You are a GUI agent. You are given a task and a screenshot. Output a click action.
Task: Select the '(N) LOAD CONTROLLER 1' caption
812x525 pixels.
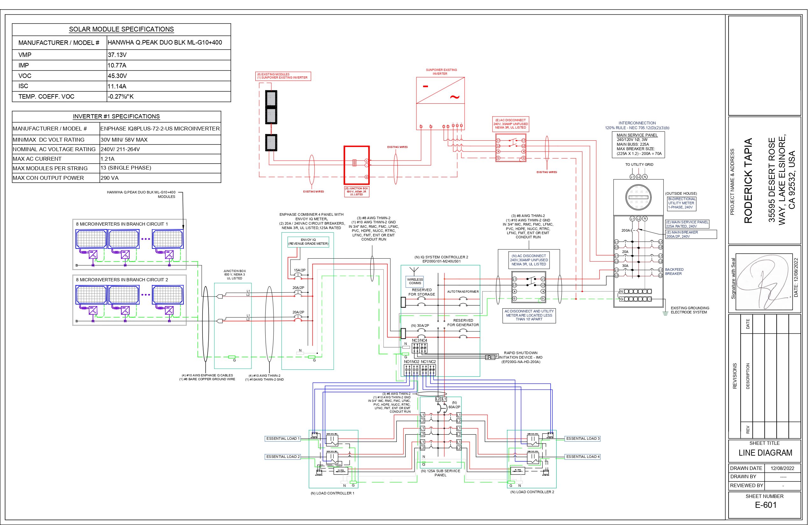tap(332, 493)
